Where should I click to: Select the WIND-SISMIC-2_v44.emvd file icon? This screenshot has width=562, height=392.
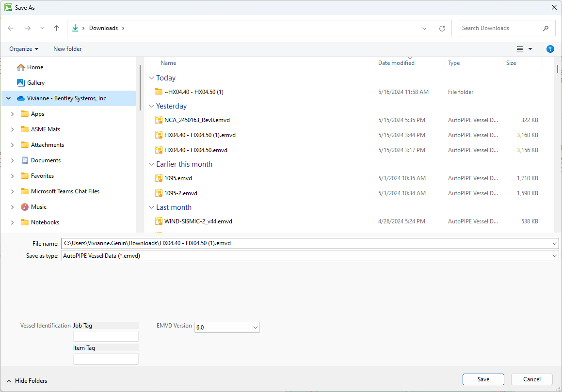pos(159,221)
